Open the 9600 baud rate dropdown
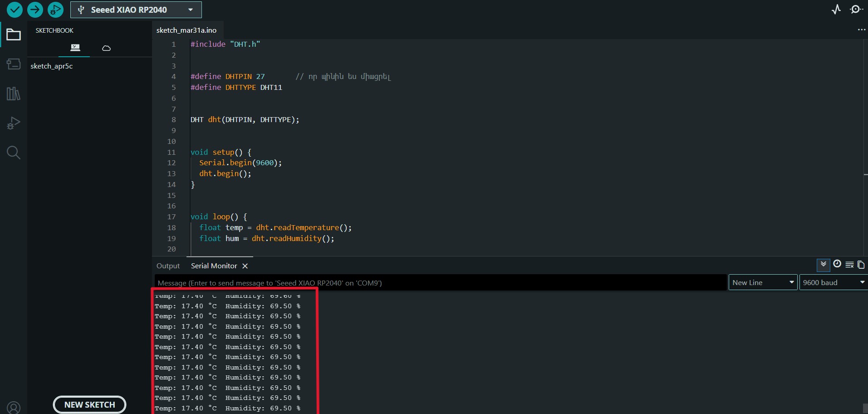 point(833,282)
